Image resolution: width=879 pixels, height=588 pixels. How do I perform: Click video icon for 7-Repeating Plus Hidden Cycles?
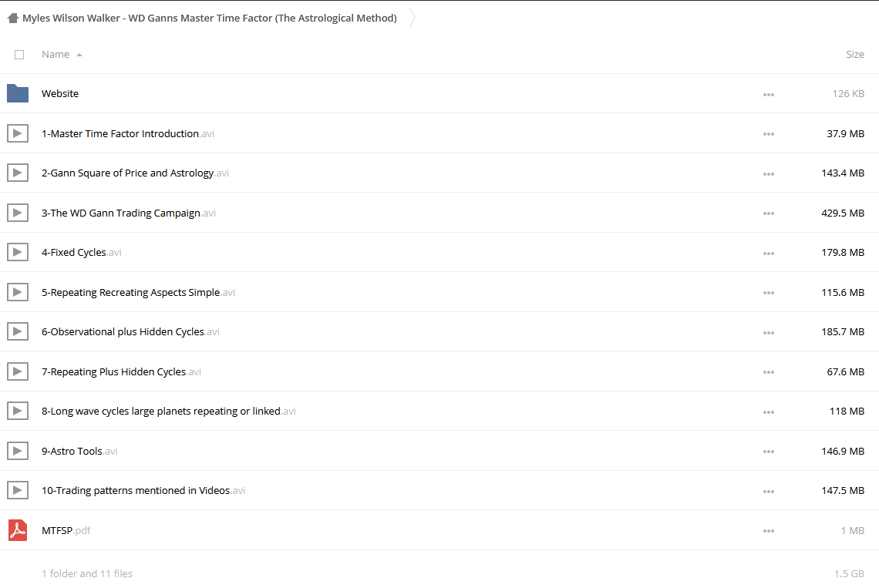pyautogui.click(x=18, y=371)
